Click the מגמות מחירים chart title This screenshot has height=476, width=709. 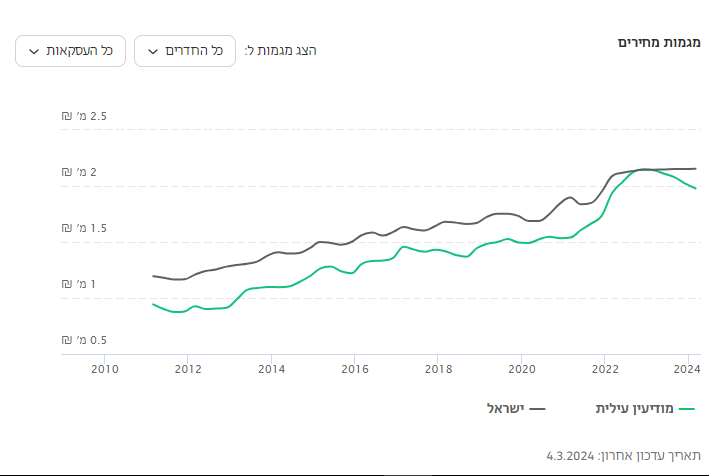(x=659, y=43)
